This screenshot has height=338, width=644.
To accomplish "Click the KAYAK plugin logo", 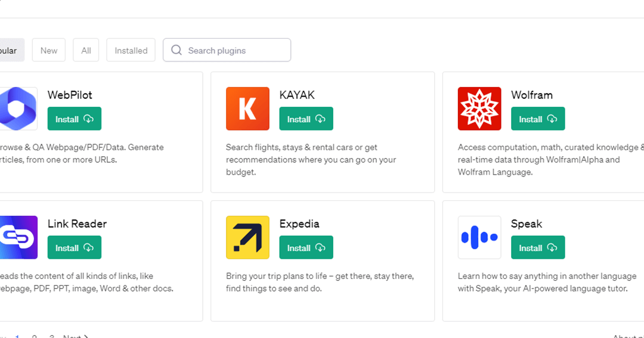I will pyautogui.click(x=247, y=108).
